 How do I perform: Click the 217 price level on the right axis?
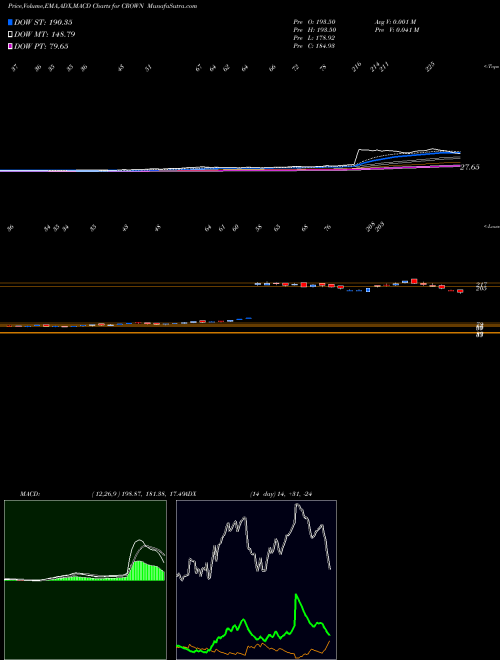(481, 285)
